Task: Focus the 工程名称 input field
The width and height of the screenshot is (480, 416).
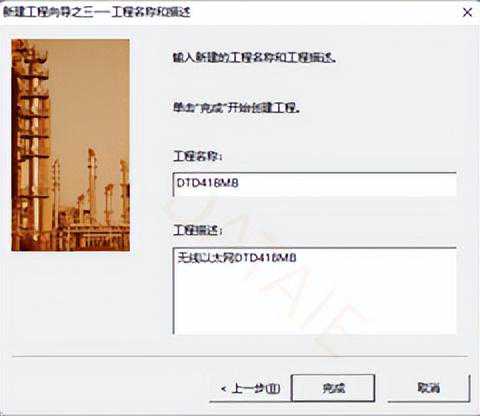Action: pyautogui.click(x=315, y=184)
